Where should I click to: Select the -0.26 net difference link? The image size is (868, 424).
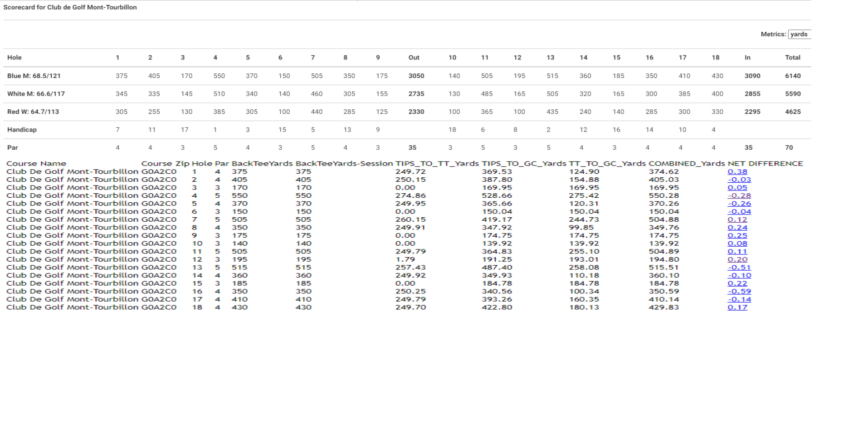point(739,204)
